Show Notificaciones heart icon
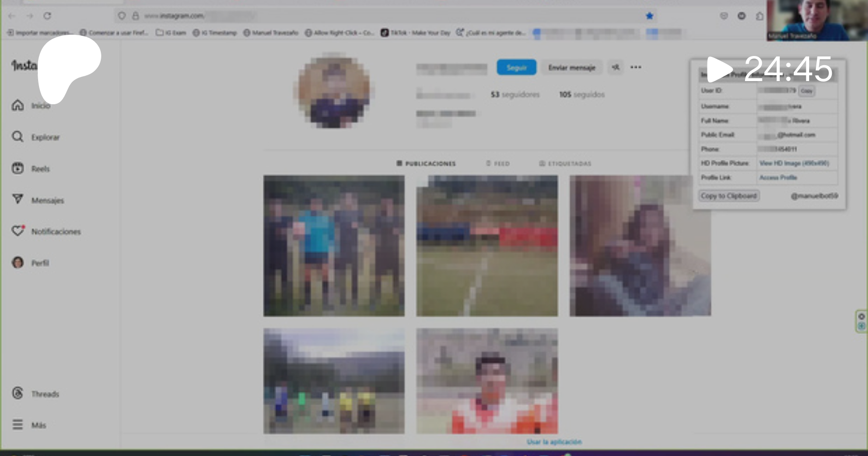The image size is (868, 456). [18, 231]
